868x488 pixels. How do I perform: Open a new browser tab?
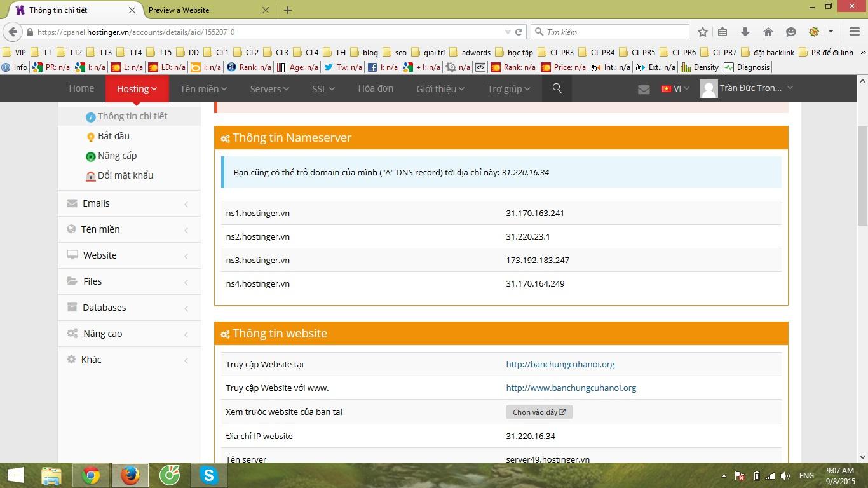288,10
